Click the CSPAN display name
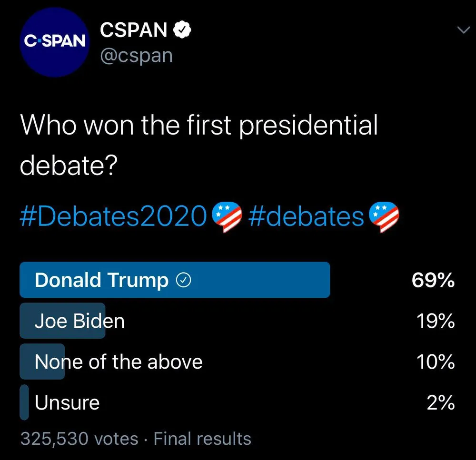Image resolution: width=476 pixels, height=460 pixels. click(133, 30)
